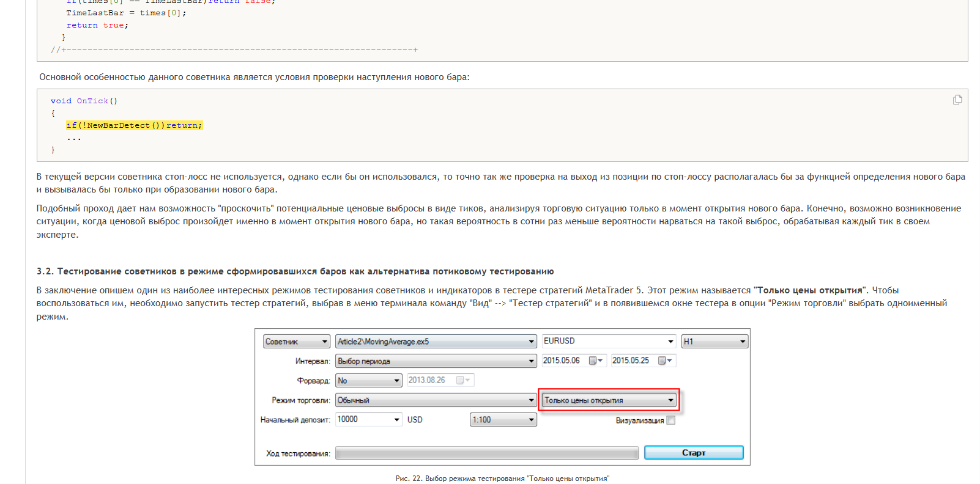This screenshot has height=484, width=980.
Task: Open the Выбор периода interval dropdown
Action: pyautogui.click(x=436, y=361)
